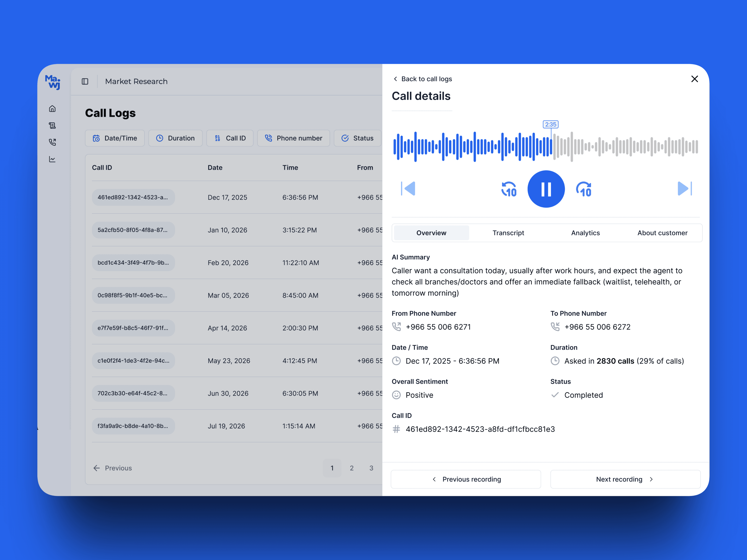Viewport: 747px width, 560px height.
Task: Open the Phone number filter
Action: [x=293, y=138]
